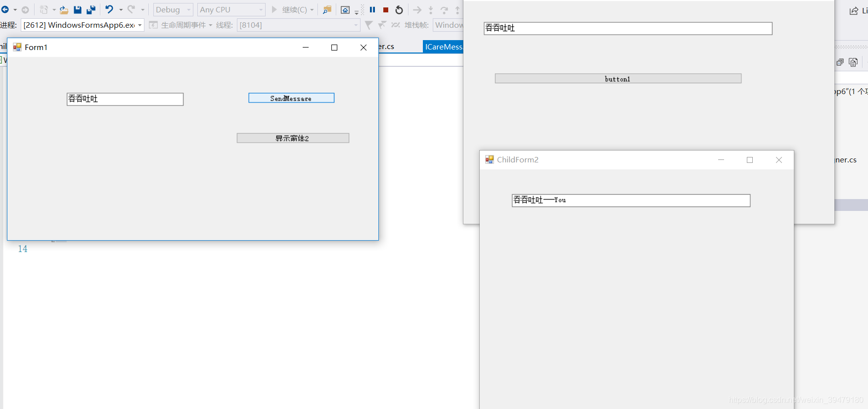Viewport: 868px width, 409px height.
Task: Expand the Undo history dropdown arrow
Action: (x=121, y=10)
